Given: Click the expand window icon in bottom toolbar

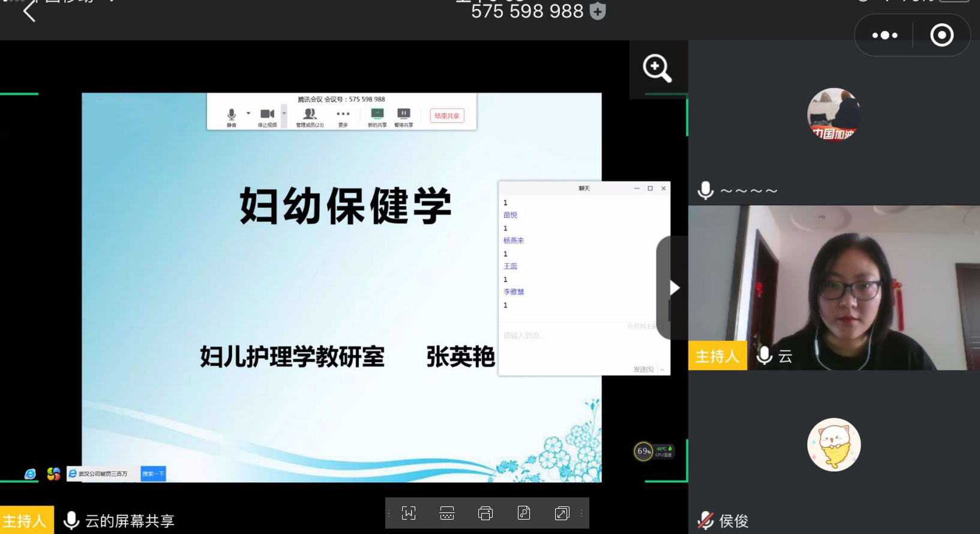Looking at the screenshot, I should [562, 514].
